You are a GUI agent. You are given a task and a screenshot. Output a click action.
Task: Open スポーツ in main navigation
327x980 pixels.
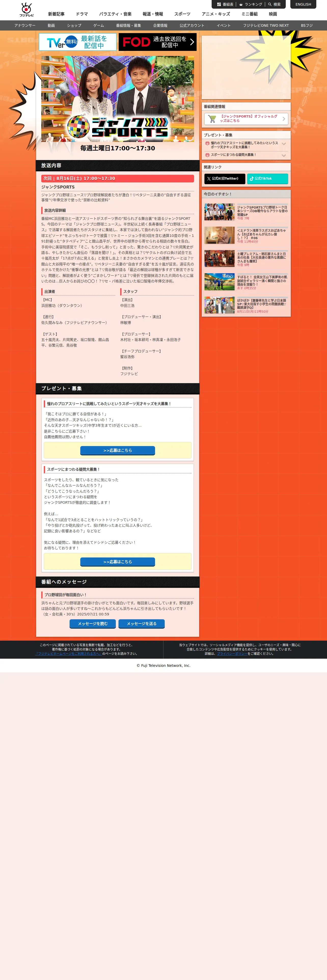(182, 14)
